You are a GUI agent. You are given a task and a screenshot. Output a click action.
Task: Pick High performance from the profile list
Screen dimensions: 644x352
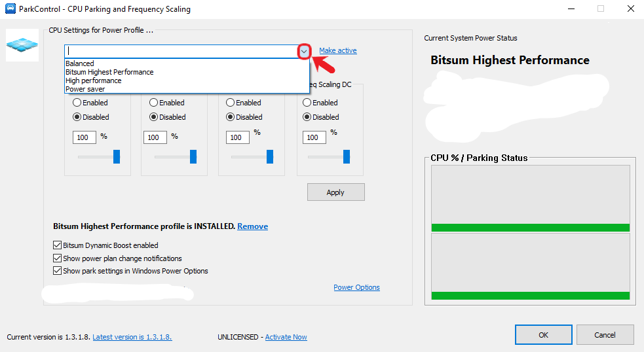tap(93, 81)
